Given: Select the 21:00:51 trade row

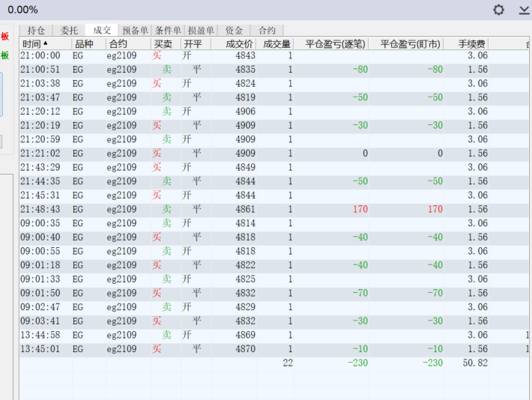Looking at the screenshot, I should tap(273, 70).
